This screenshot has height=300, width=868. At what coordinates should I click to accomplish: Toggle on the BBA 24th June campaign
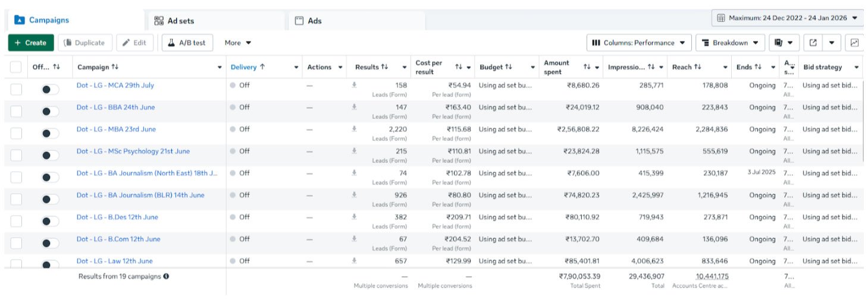[50, 111]
